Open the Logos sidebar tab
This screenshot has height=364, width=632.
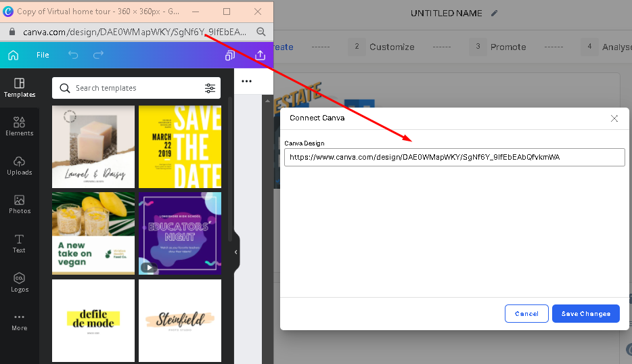point(20,283)
